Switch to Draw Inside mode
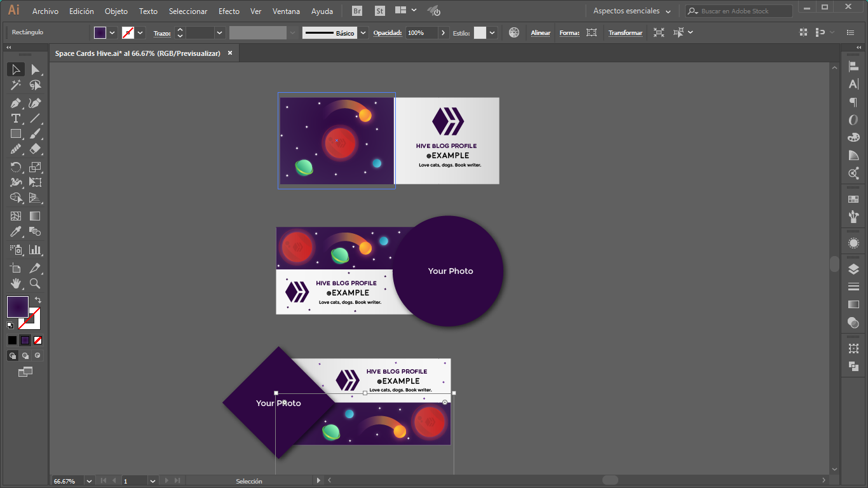Screen dimensions: 868x488 37,356
